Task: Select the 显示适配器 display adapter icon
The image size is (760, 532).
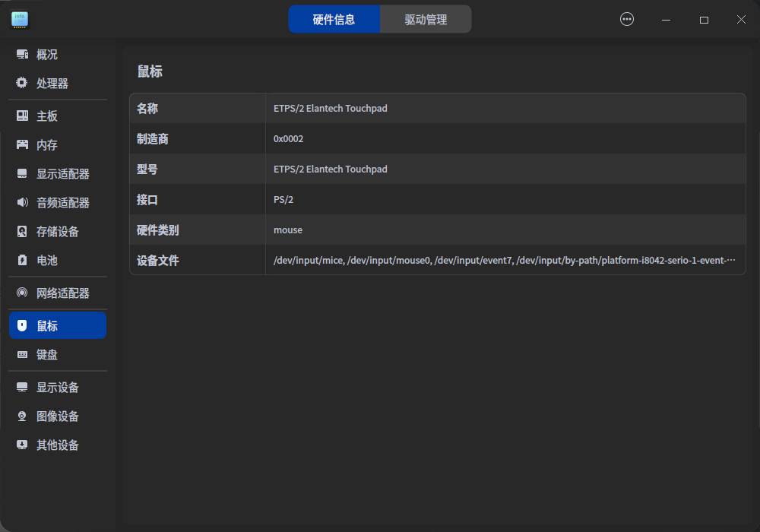Action: pyautogui.click(x=22, y=173)
